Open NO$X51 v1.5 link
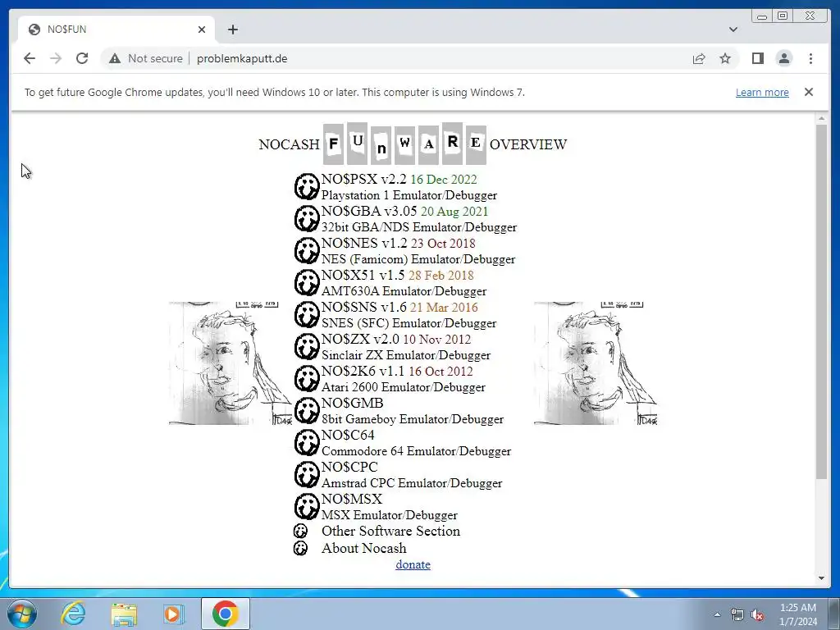Screen dimensions: 840x630 pyautogui.click(x=363, y=276)
